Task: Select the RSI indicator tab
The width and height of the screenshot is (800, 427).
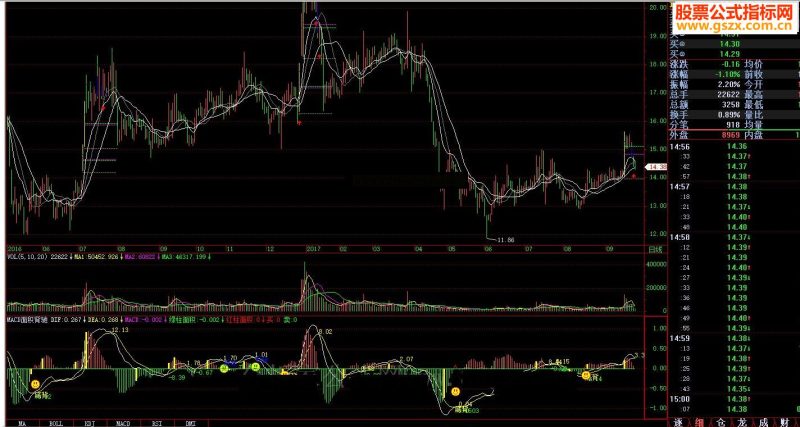Action: pyautogui.click(x=158, y=423)
